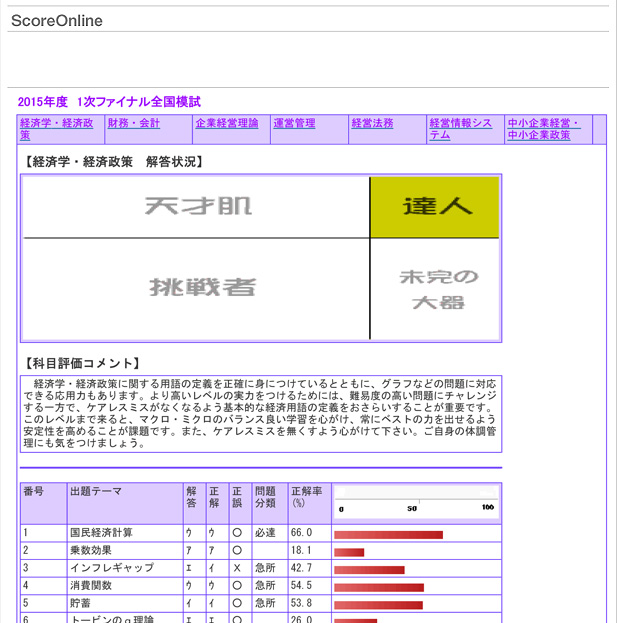
Task: Click the 42.7 accuracy rate value
Action: click(301, 568)
